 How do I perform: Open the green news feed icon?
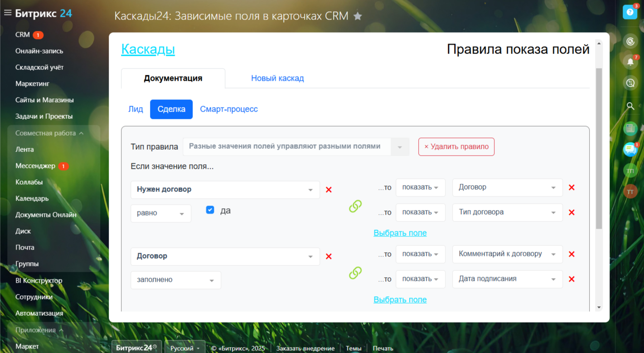pos(630,128)
